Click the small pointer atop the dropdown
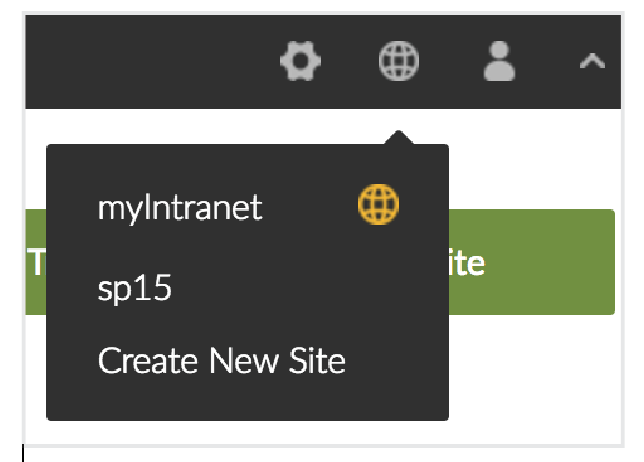Image resolution: width=644 pixels, height=462 pixels. [398, 138]
